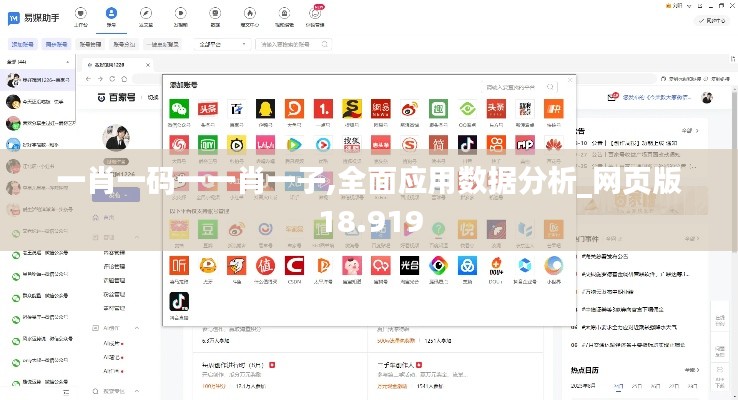Click the top floating button on right edge
Screen dimensions: 738x400
[720, 320]
